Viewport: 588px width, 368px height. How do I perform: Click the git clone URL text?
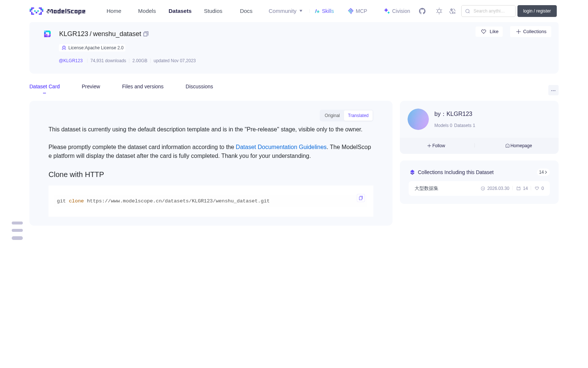(x=178, y=201)
